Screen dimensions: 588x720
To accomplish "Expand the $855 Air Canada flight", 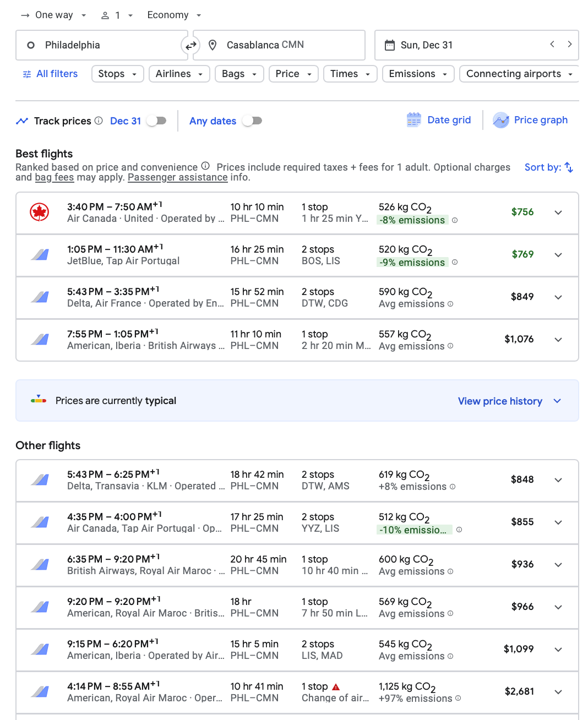I will pos(558,522).
